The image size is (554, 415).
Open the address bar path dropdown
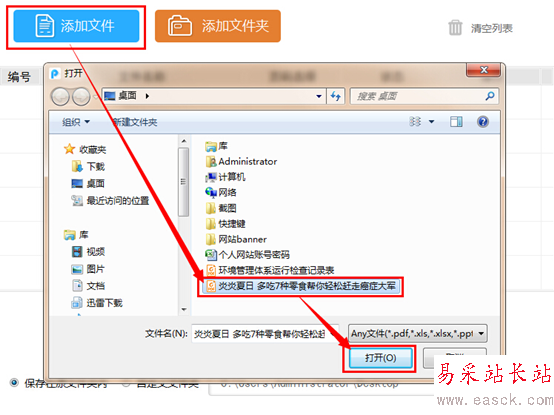coord(319,96)
